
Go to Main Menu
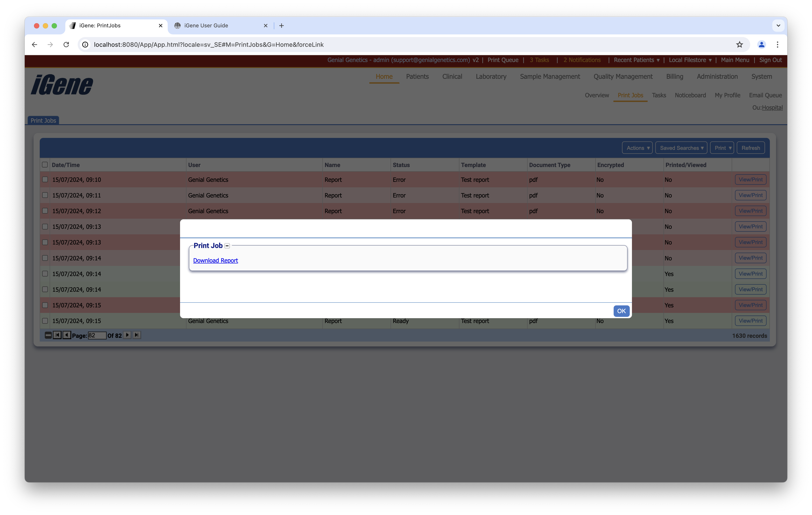pyautogui.click(x=735, y=60)
